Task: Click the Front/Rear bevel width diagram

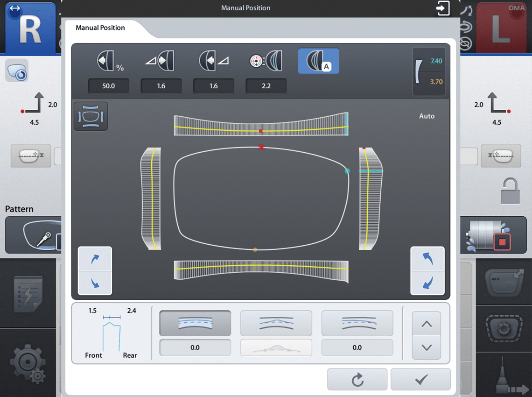Action: pyautogui.click(x=112, y=334)
